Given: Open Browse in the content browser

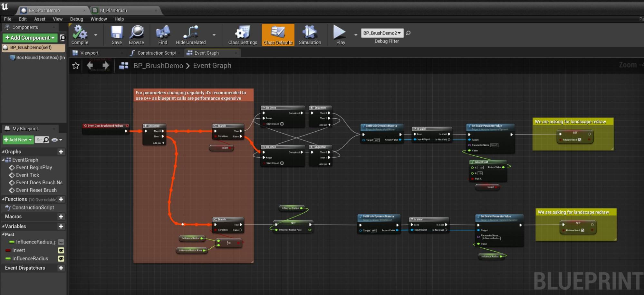Looking at the screenshot, I should [137, 32].
